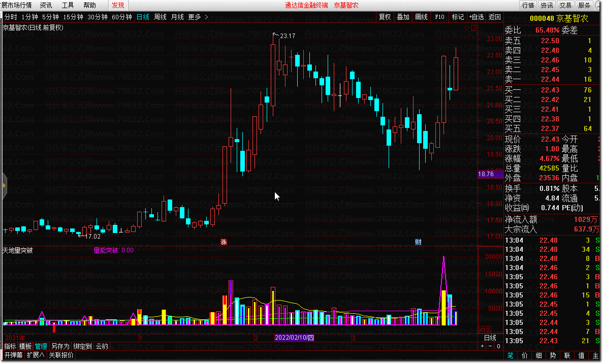The height and width of the screenshot is (364, 604).
Task: Click the 0 reset button beside zoom controls
Action: click(x=498, y=346)
